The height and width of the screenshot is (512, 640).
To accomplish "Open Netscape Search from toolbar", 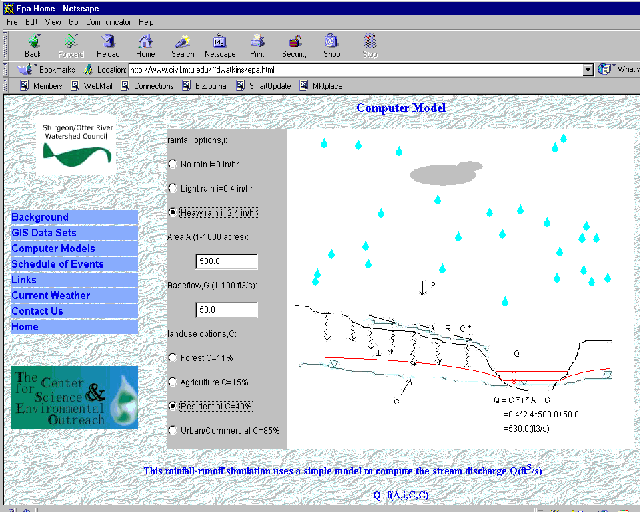I will pyautogui.click(x=182, y=45).
